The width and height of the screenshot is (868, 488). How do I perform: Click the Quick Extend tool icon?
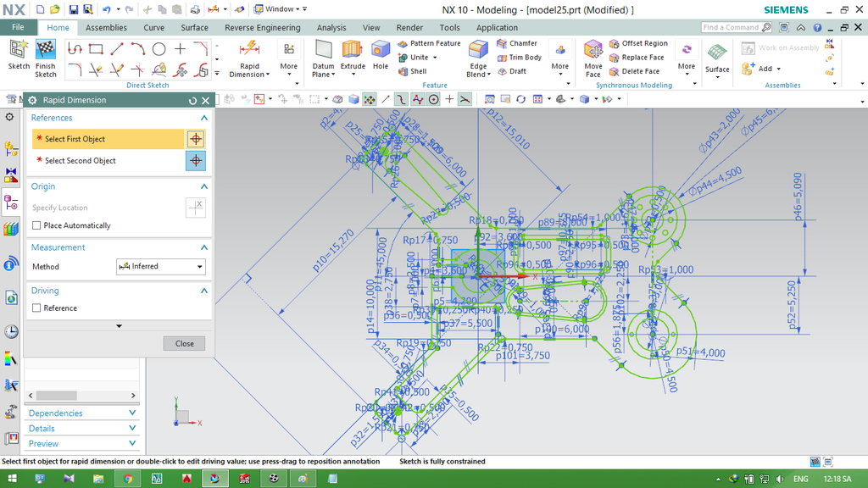117,69
